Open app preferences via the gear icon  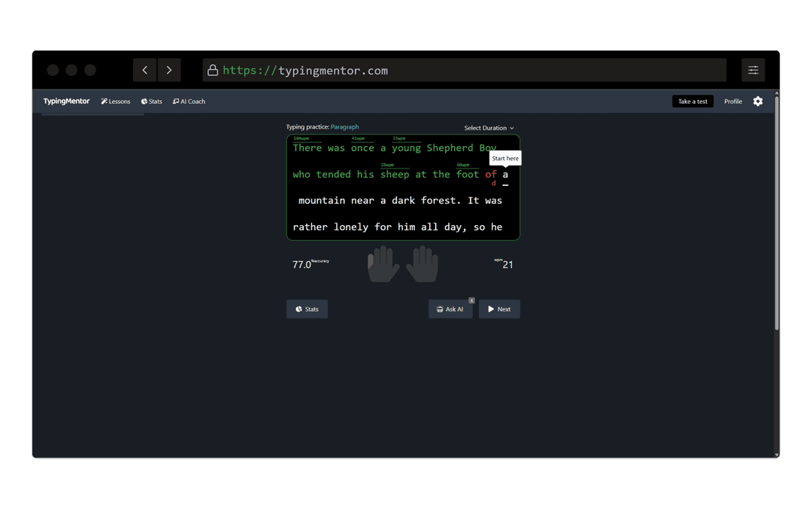pyautogui.click(x=758, y=101)
